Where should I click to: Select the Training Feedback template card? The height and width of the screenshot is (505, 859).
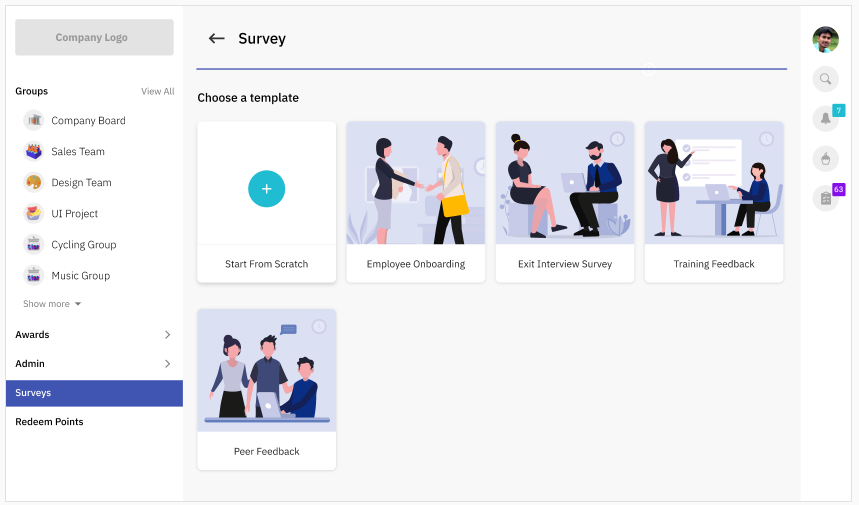coord(714,202)
